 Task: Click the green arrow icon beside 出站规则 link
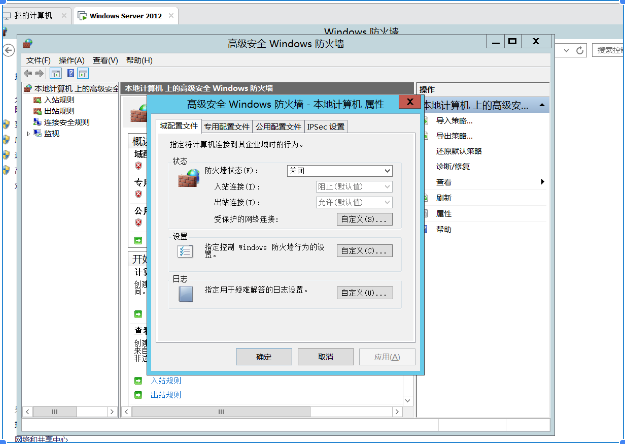tap(138, 395)
